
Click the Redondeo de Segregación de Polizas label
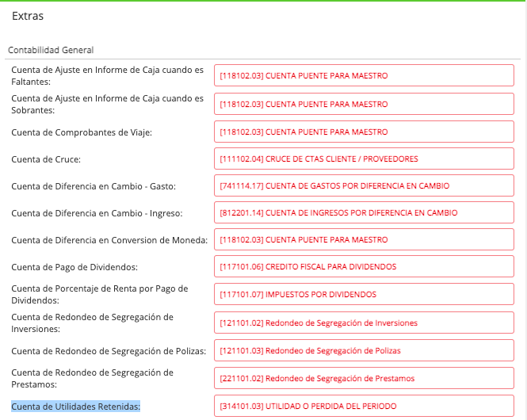[x=109, y=351]
